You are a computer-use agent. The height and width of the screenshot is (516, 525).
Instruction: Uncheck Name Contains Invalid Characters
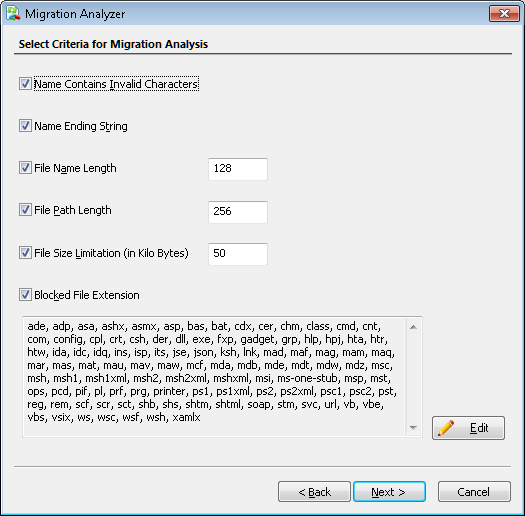25,84
